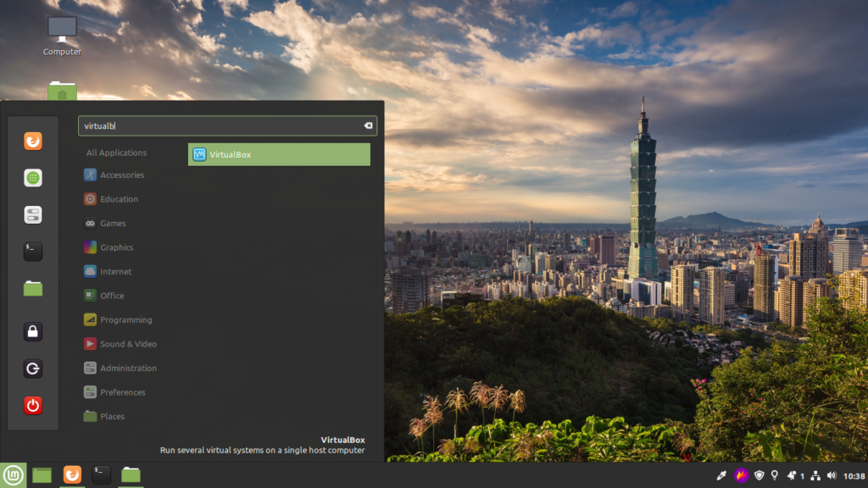The height and width of the screenshot is (488, 868).
Task: Launch VirtualBox from search results
Action: coord(279,154)
